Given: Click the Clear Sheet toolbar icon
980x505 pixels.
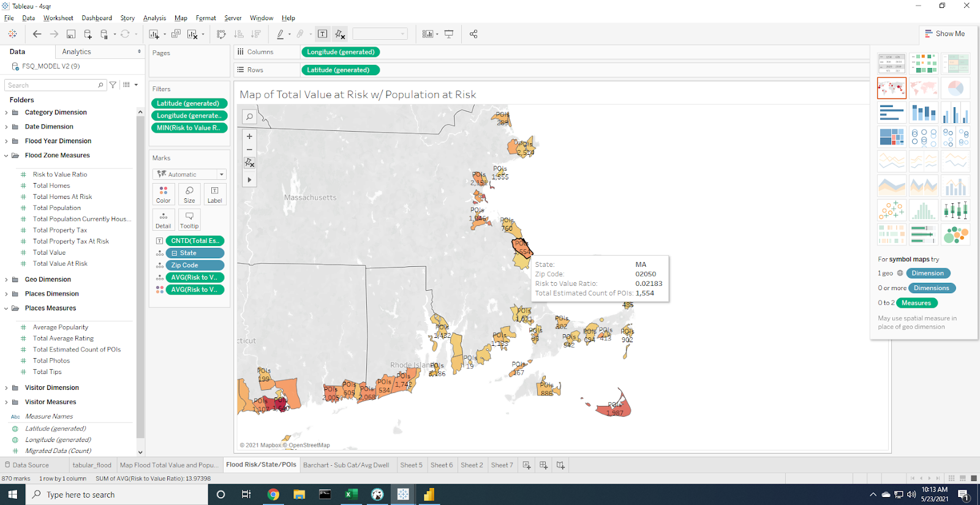Looking at the screenshot, I should (x=192, y=34).
